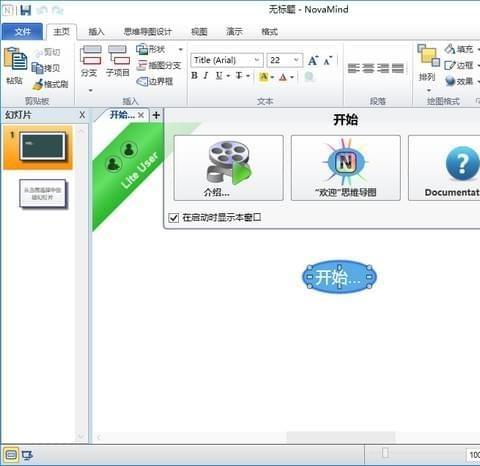Click the Redo arrow in quick access toolbar
This screenshot has height=466, width=480.
click(58, 11)
